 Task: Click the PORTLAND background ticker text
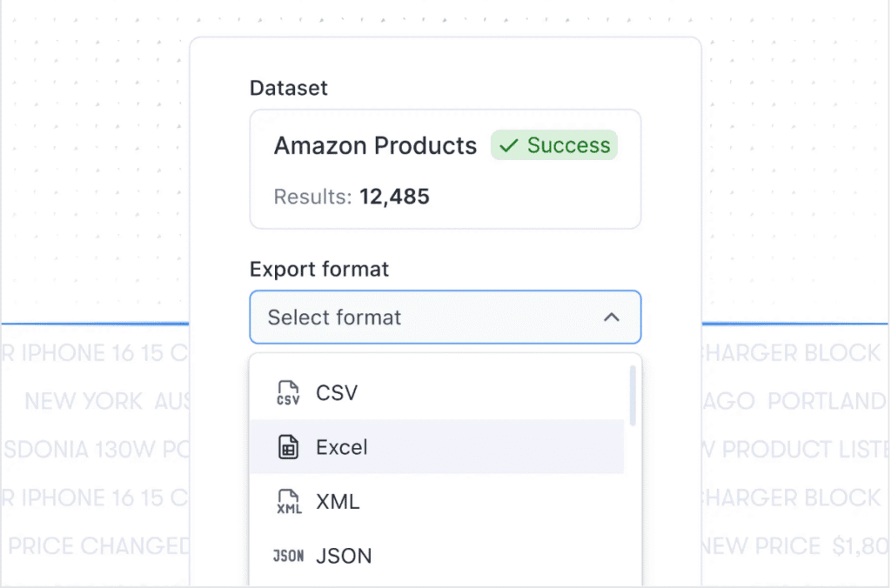827,401
